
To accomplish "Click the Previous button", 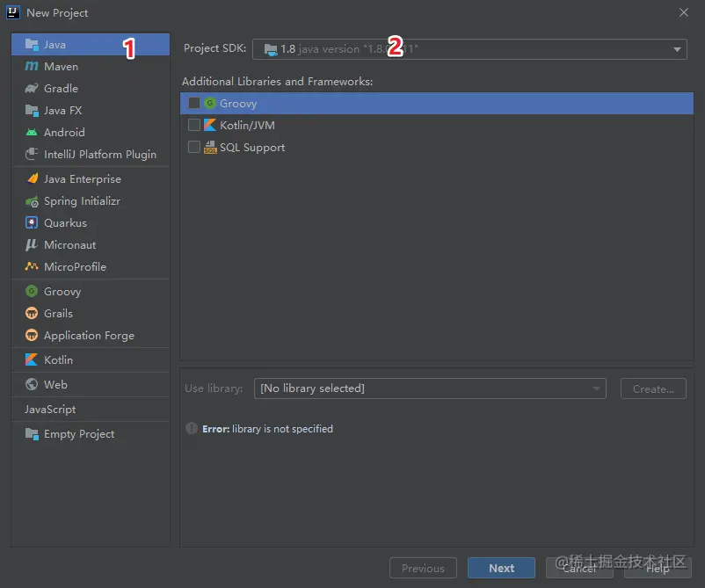I will click(x=423, y=568).
